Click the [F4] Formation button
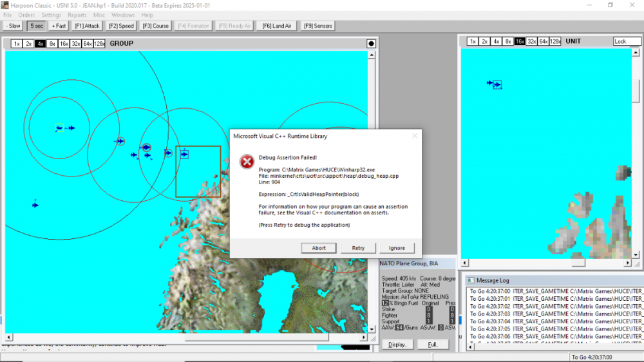This screenshot has width=644, height=362. pos(193,26)
